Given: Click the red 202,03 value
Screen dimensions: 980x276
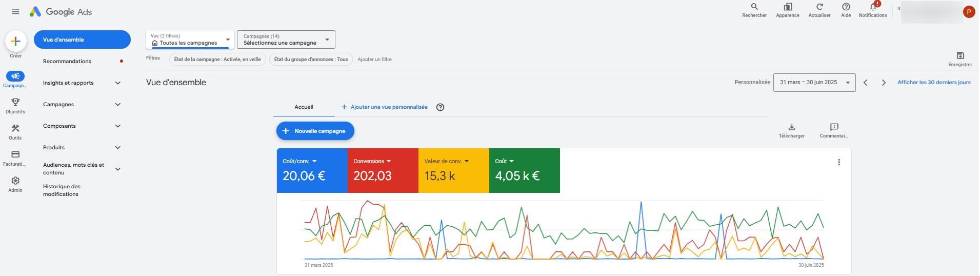Looking at the screenshot, I should [372, 176].
